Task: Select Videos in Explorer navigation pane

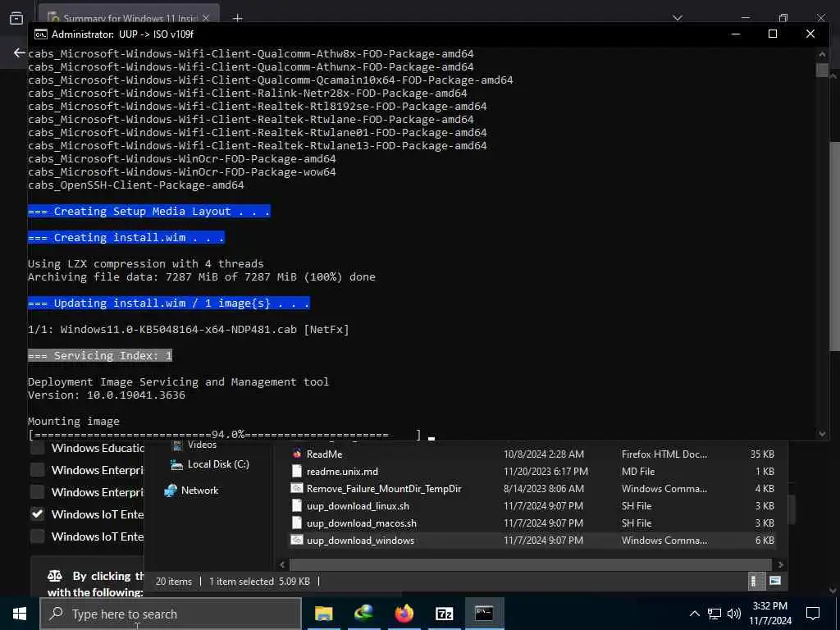Action: 202,445
